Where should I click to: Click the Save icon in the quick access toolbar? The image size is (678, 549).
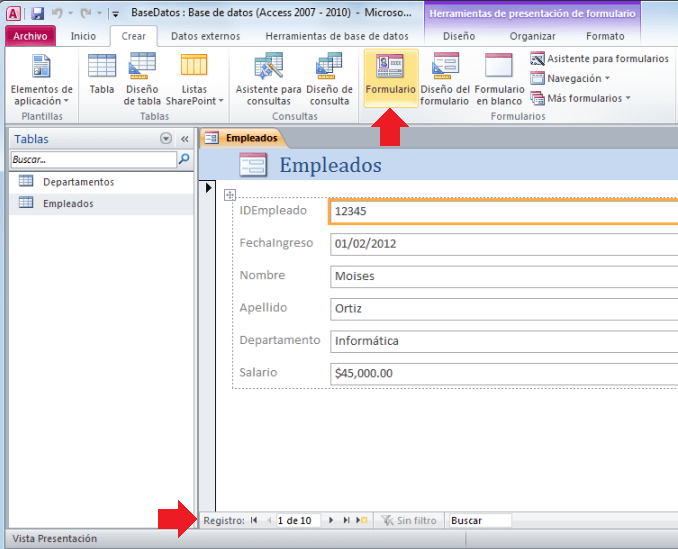click(x=37, y=14)
